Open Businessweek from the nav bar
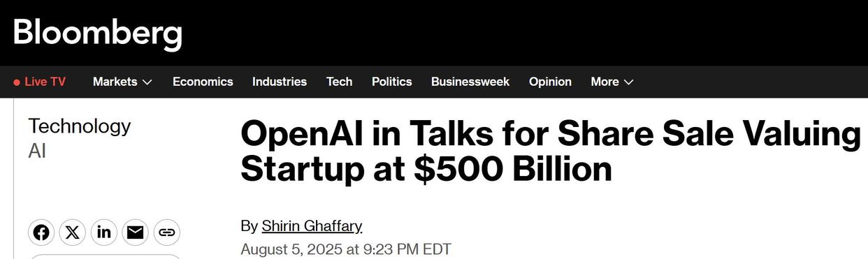868x259 pixels. [470, 82]
